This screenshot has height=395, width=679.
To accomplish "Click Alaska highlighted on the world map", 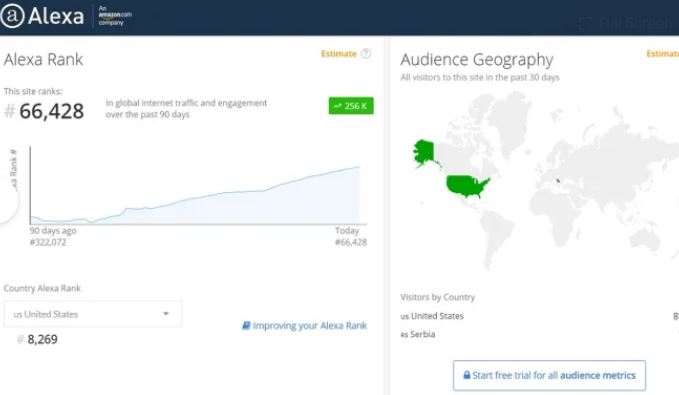I will pyautogui.click(x=425, y=153).
